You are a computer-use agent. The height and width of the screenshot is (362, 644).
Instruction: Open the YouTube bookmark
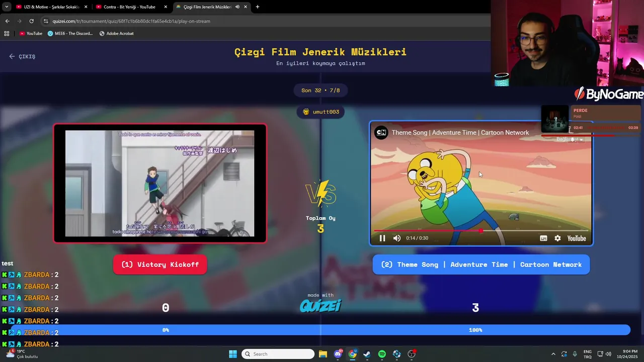[x=31, y=34]
